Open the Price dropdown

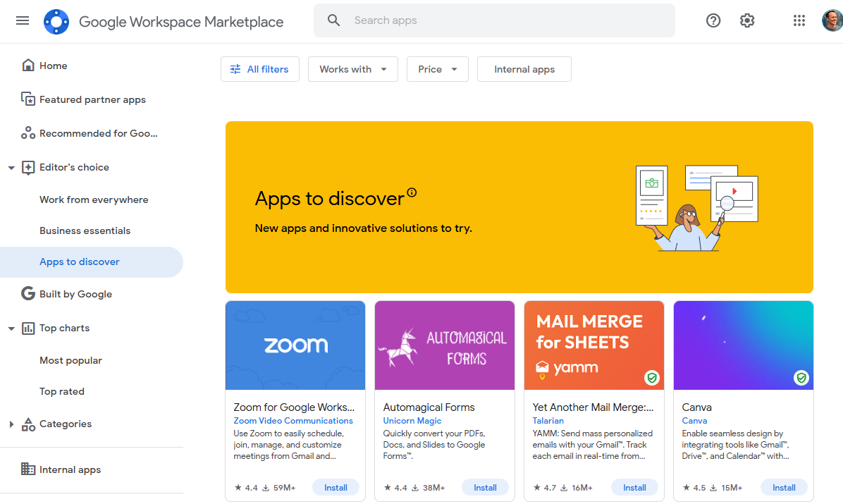coord(438,69)
